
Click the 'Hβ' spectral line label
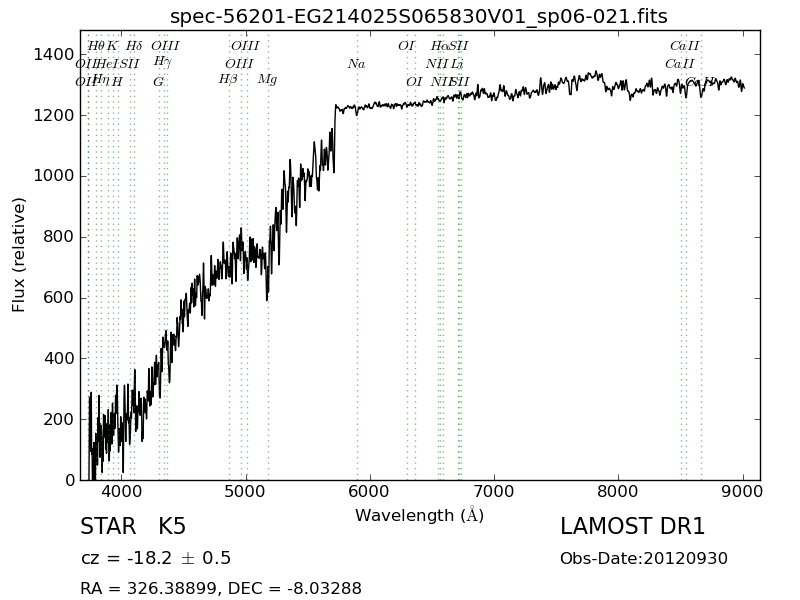(x=228, y=80)
